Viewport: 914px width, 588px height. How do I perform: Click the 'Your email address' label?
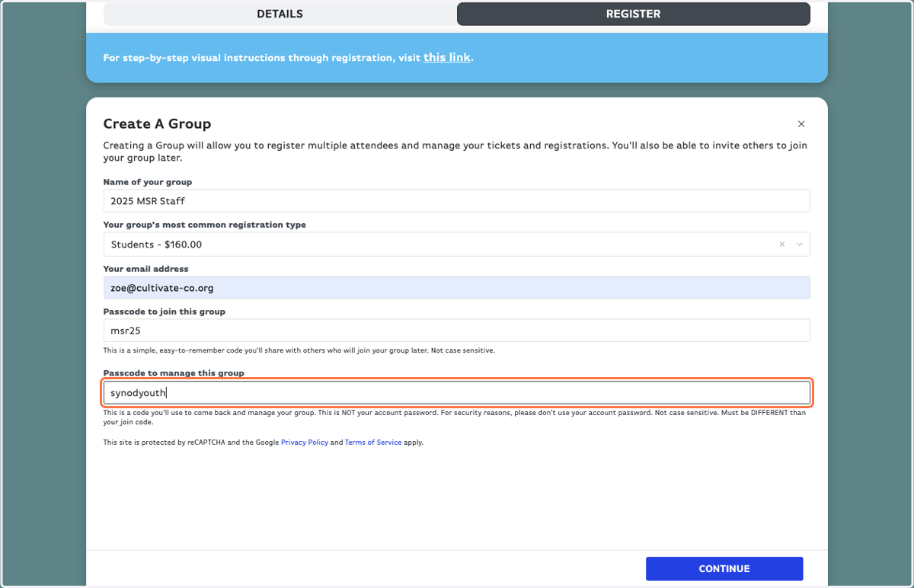pos(145,269)
